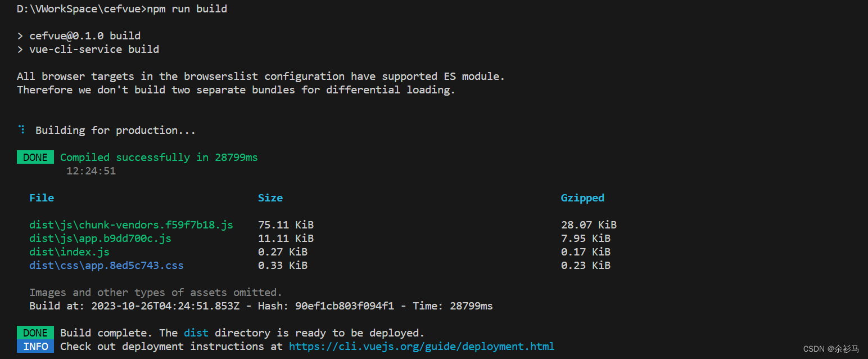Screen dimensions: 868x359
Task: Click the Size column header
Action: coord(270,198)
